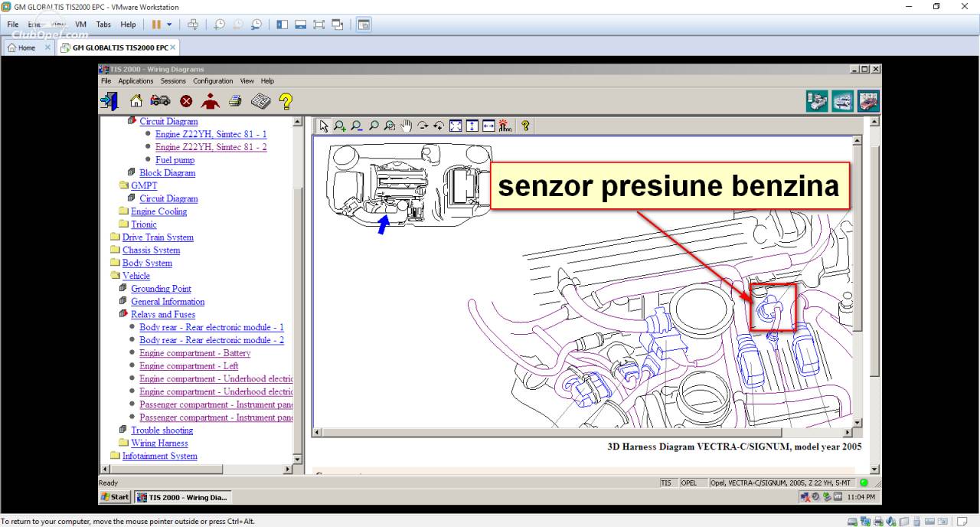Viewport: 980px width, 527px height.
Task: Open TIS Sessions menu
Action: coord(173,81)
